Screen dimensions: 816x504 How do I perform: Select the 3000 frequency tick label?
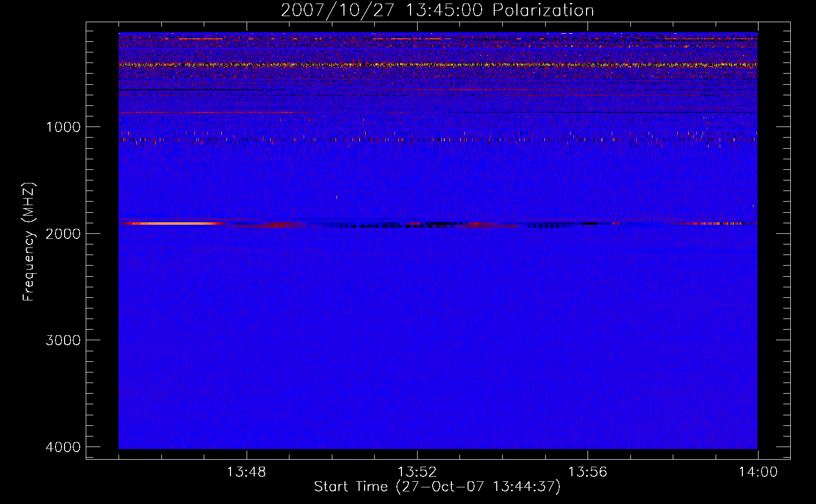click(63, 340)
